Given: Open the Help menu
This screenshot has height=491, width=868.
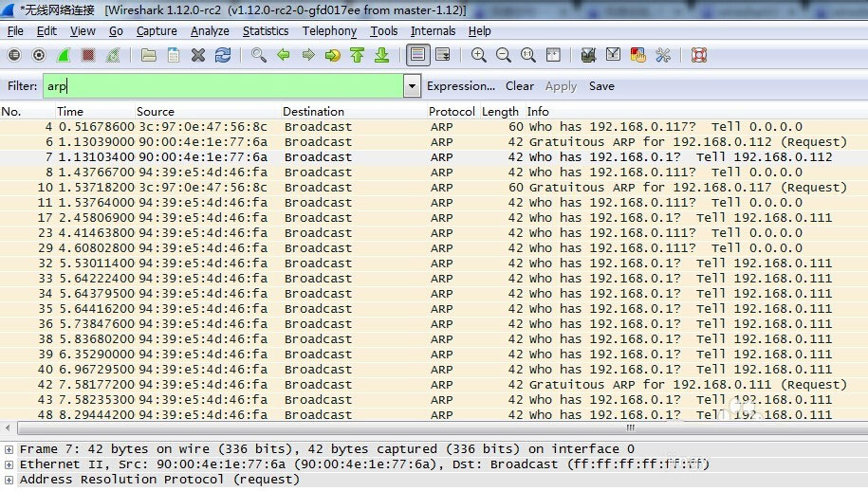Looking at the screenshot, I should coord(479,31).
